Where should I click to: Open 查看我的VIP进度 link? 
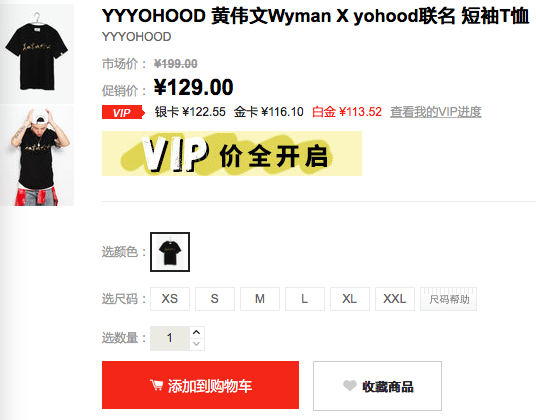click(436, 112)
